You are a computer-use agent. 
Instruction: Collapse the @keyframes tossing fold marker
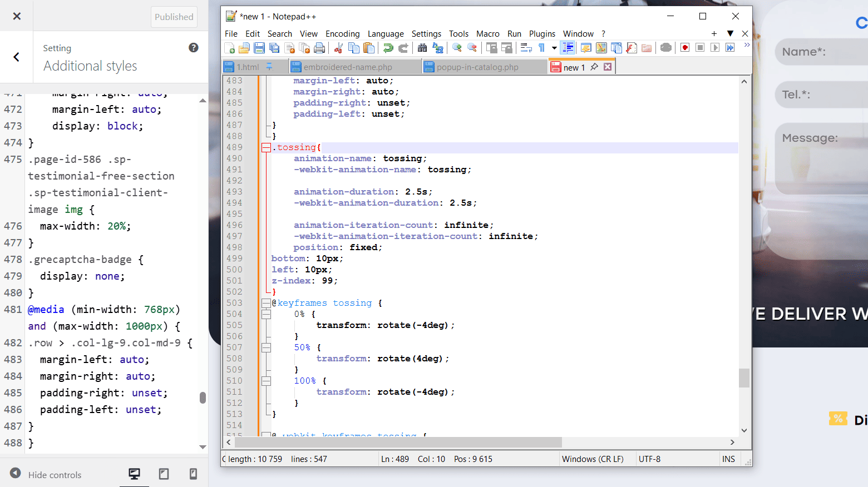266,303
